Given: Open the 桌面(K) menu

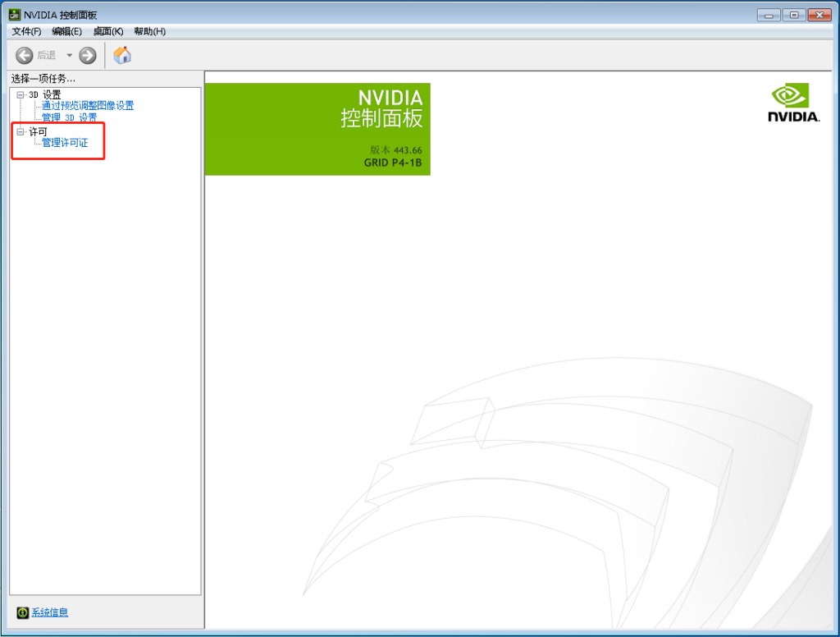Looking at the screenshot, I should click(x=107, y=31).
